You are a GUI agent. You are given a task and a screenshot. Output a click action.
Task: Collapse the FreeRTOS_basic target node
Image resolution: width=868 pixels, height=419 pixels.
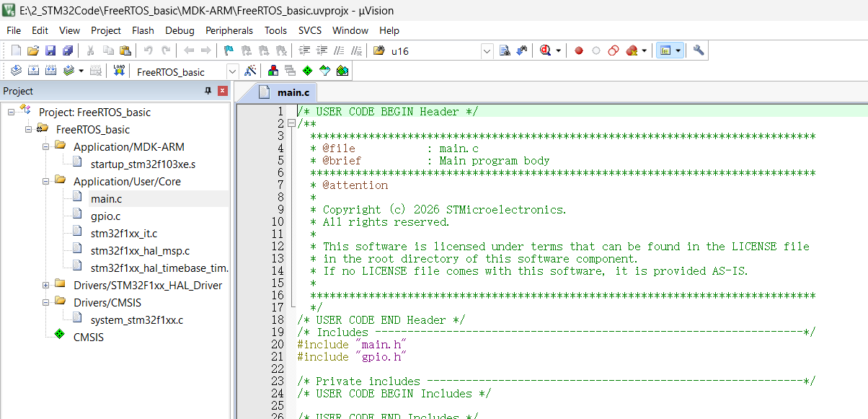pyautogui.click(x=29, y=130)
